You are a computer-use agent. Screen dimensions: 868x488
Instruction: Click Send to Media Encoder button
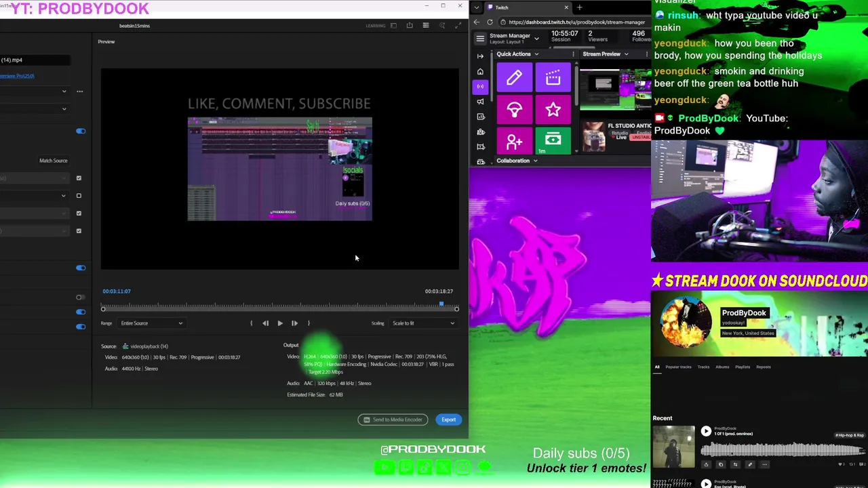coord(393,420)
